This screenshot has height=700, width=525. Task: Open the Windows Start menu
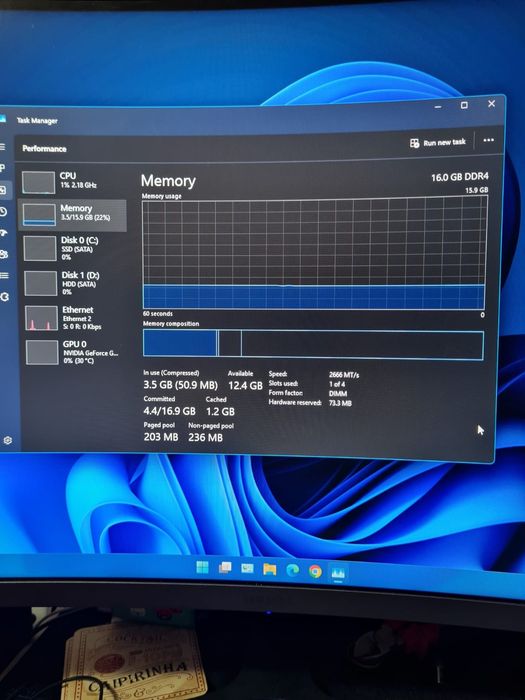tap(202, 567)
